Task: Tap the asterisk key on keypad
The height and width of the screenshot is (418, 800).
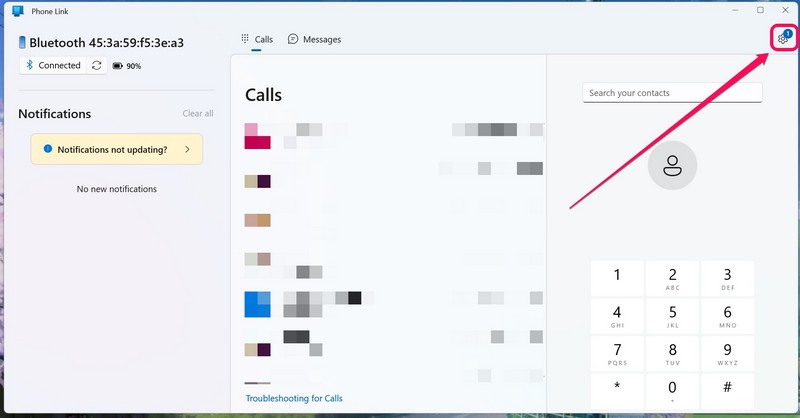Action: pyautogui.click(x=617, y=391)
